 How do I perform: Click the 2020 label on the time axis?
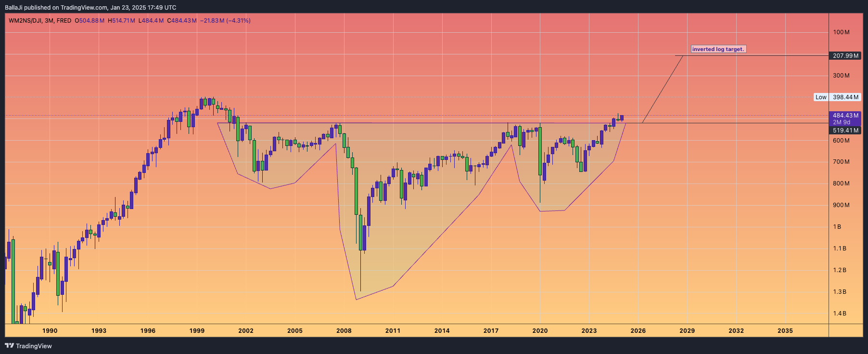540,331
